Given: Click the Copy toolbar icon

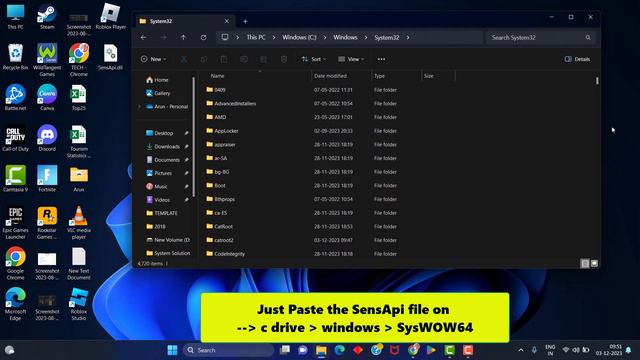Looking at the screenshot, I should [204, 59].
